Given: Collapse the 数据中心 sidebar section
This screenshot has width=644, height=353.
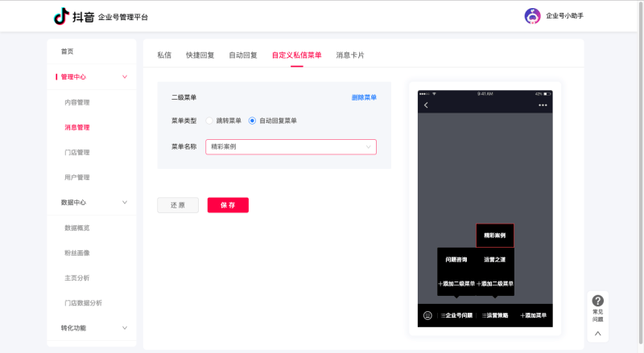Looking at the screenshot, I should tap(125, 203).
